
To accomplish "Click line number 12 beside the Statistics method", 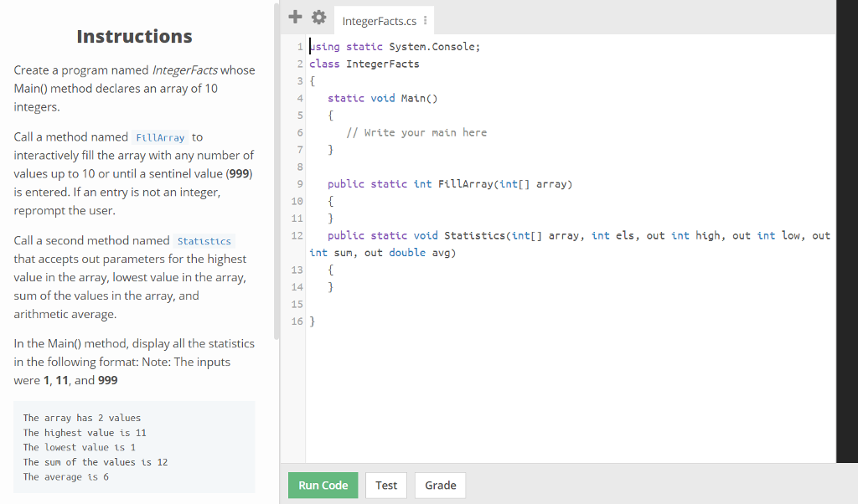I will pos(296,235).
